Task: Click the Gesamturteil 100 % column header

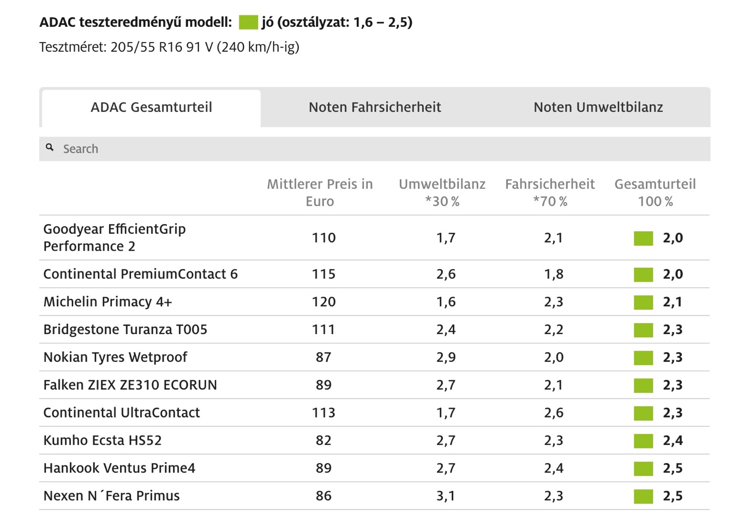Action: (655, 192)
